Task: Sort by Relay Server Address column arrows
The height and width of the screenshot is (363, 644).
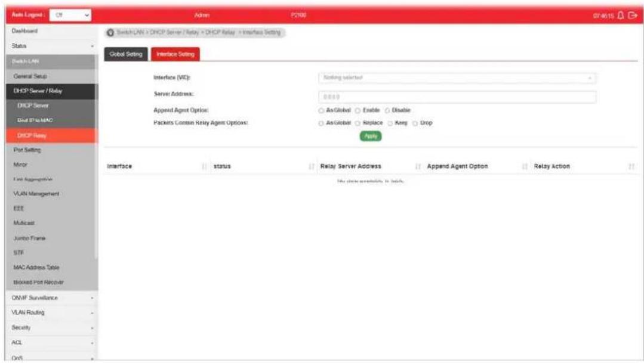Action: pos(418,166)
